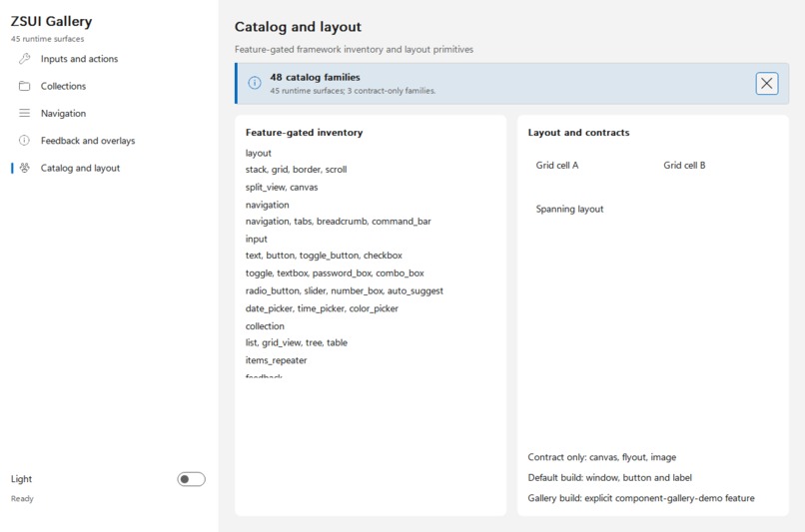Click 'text, button, toggle_button, checkbox' line
This screenshot has width=805, height=532.
coord(324,255)
